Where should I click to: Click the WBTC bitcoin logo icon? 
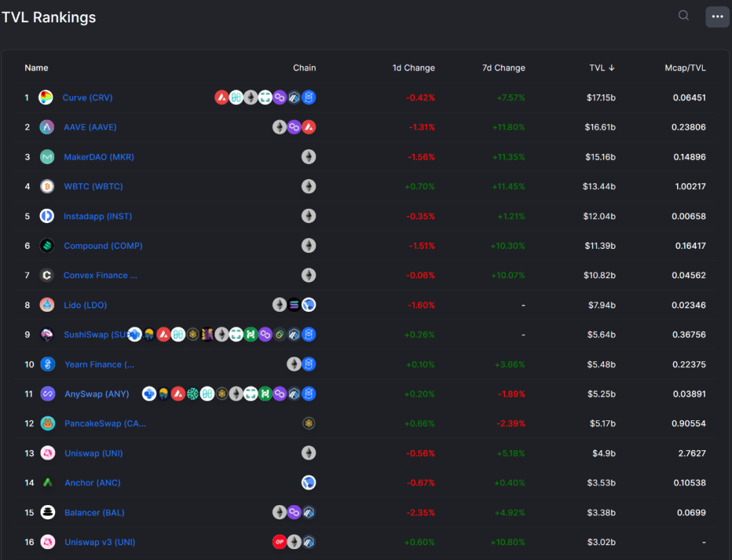pyautogui.click(x=47, y=186)
